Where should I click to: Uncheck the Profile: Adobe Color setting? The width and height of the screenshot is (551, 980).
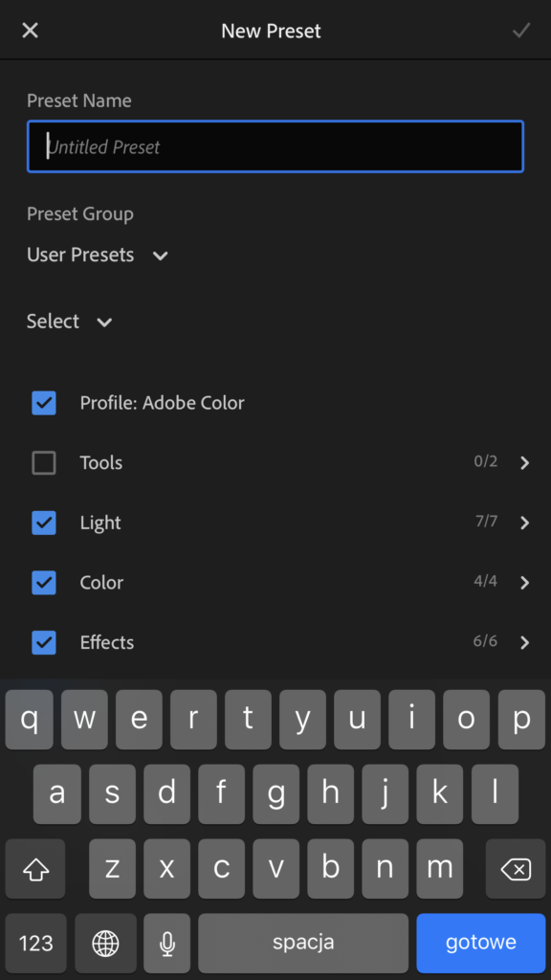[43, 403]
